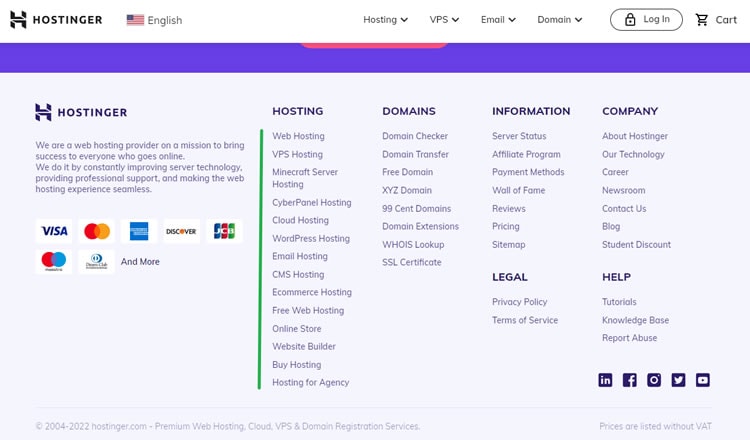750x440 pixels.
Task: Click the Mastercard payment icon
Action: 97,231
